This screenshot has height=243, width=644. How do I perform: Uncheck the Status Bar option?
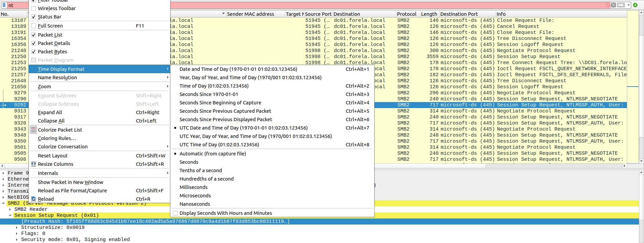[x=34, y=17]
